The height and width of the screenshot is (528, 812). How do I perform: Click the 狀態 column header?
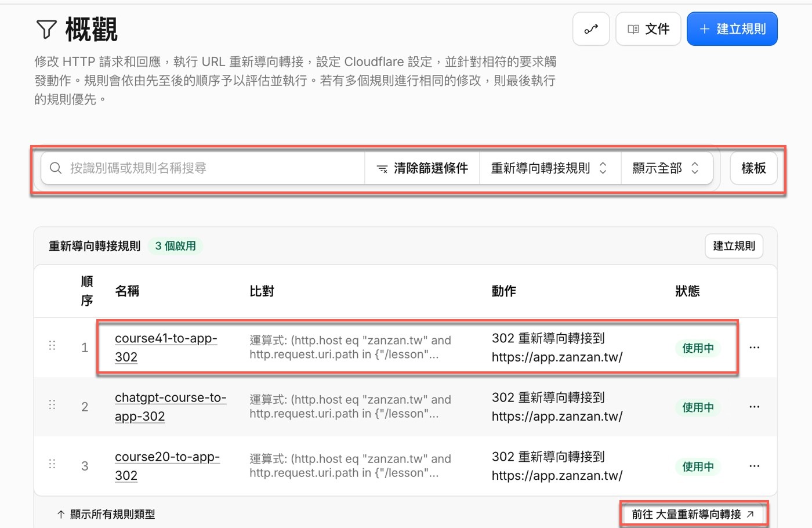coord(687,291)
